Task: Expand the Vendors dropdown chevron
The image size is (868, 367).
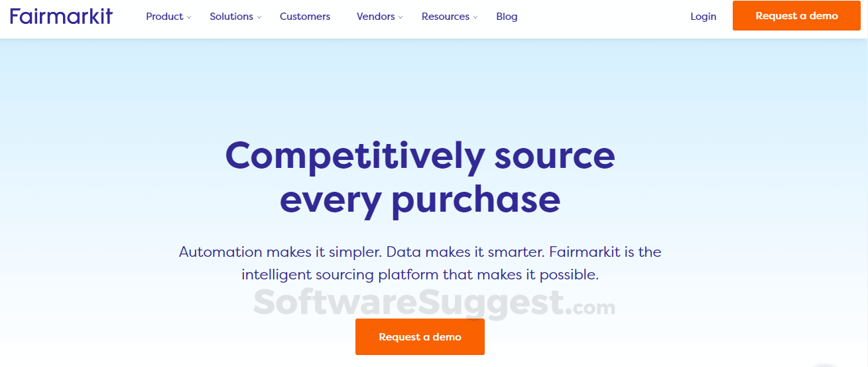Action: click(401, 18)
